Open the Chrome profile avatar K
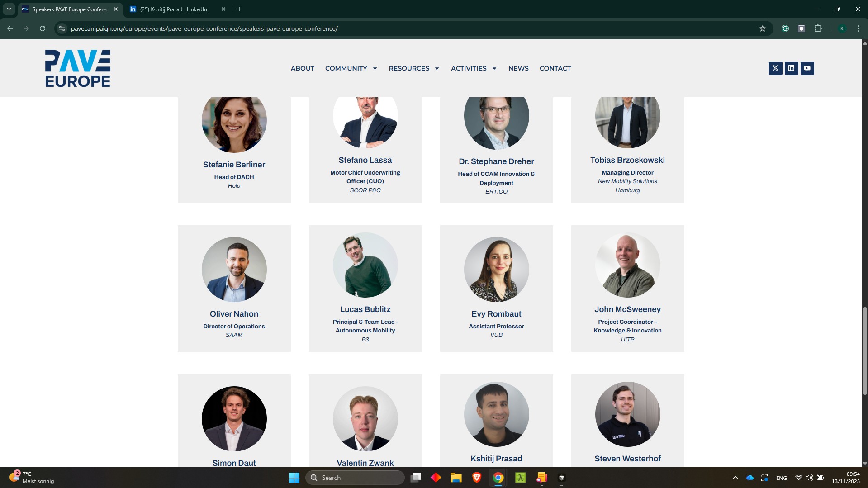The image size is (868, 488). (842, 28)
